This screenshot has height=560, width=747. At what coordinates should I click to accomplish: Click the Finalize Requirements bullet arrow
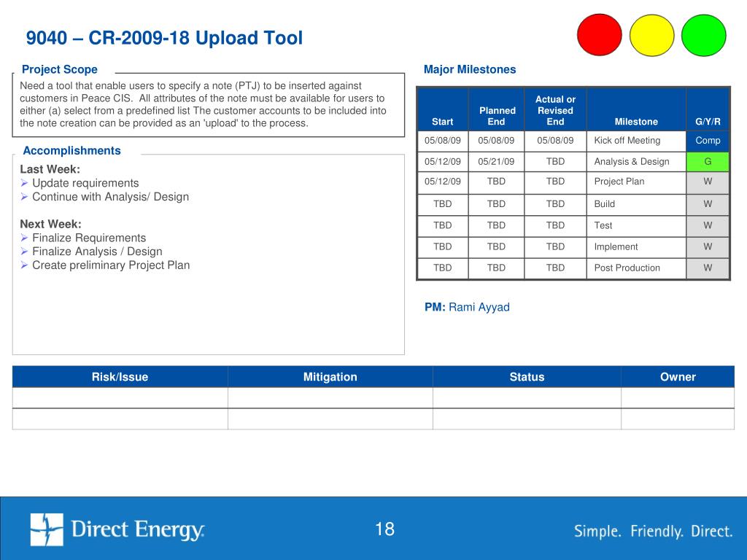(x=24, y=238)
